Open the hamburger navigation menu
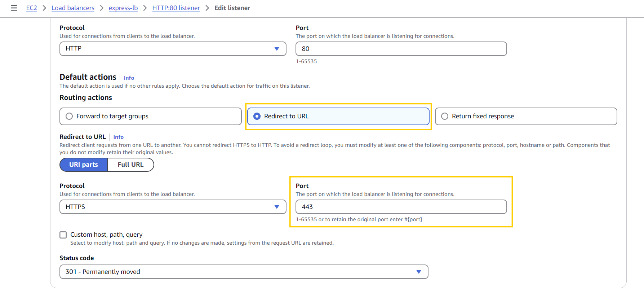The height and width of the screenshot is (293, 644). pos(14,8)
